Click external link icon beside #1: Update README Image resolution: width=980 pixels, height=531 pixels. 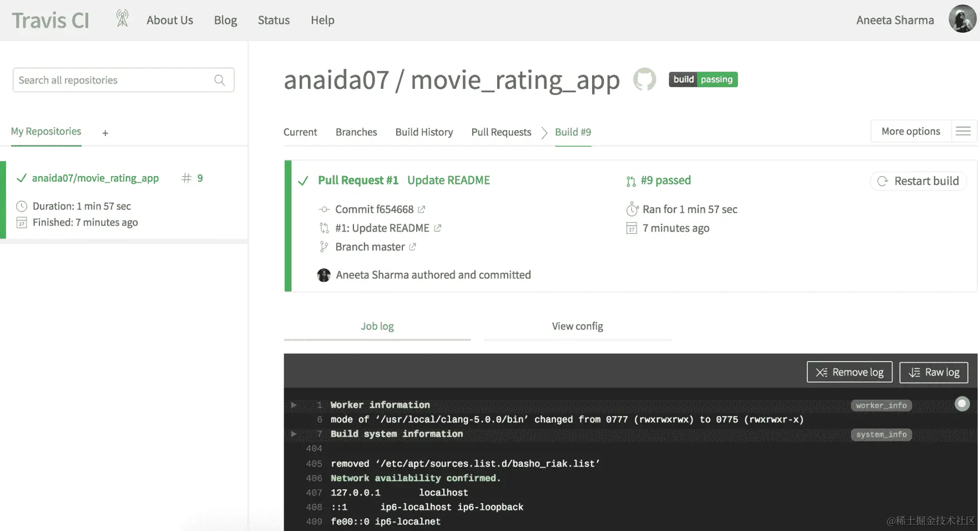(437, 228)
